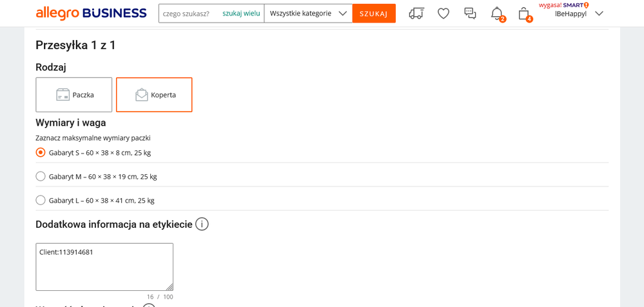Expand the Wszystkie kategorie dropdown
644x307 pixels.
click(x=308, y=14)
